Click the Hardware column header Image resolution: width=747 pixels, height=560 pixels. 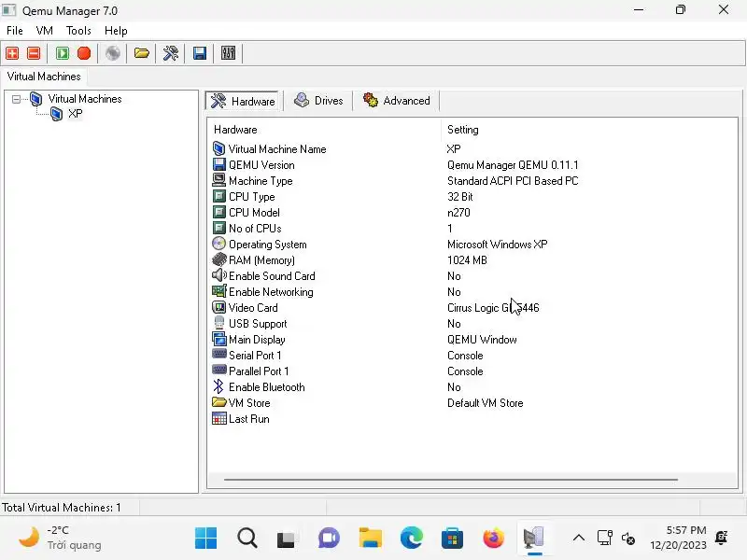click(235, 130)
